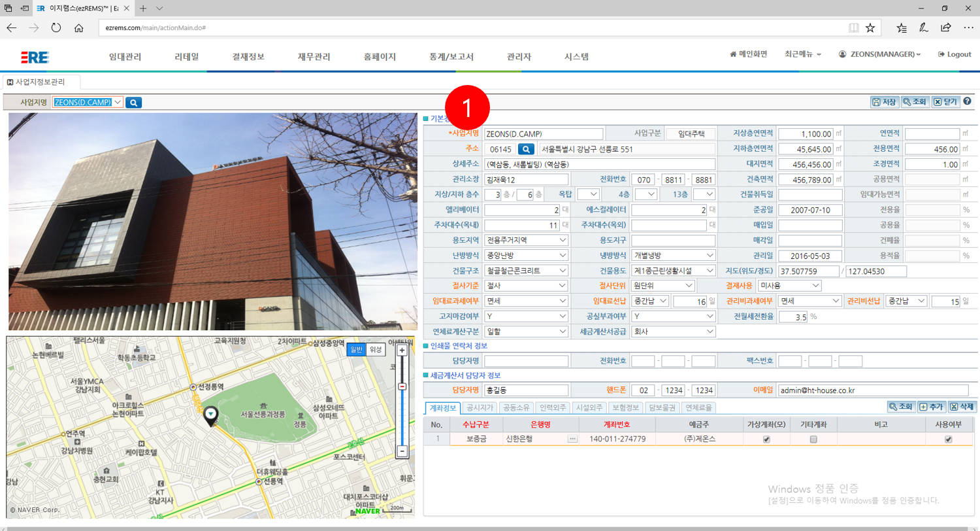The width and height of the screenshot is (980, 531).
Task: Click the map zoom-in plus button
Action: point(402,351)
